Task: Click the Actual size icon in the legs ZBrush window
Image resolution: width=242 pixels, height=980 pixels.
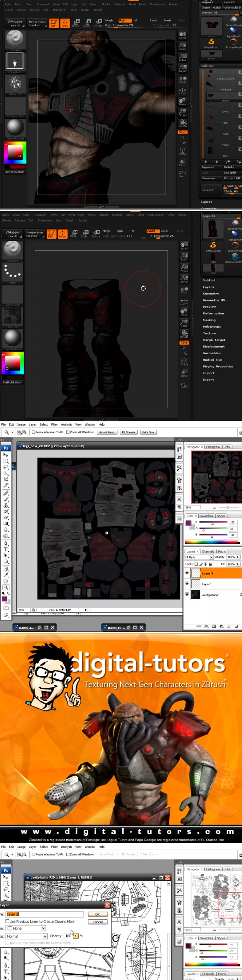Action: tap(184, 268)
